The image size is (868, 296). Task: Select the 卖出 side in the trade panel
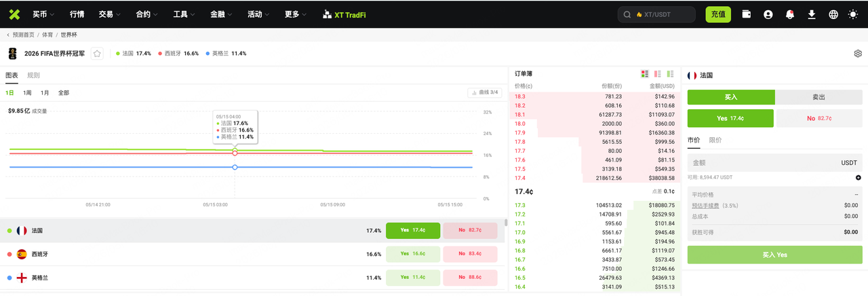click(x=818, y=97)
